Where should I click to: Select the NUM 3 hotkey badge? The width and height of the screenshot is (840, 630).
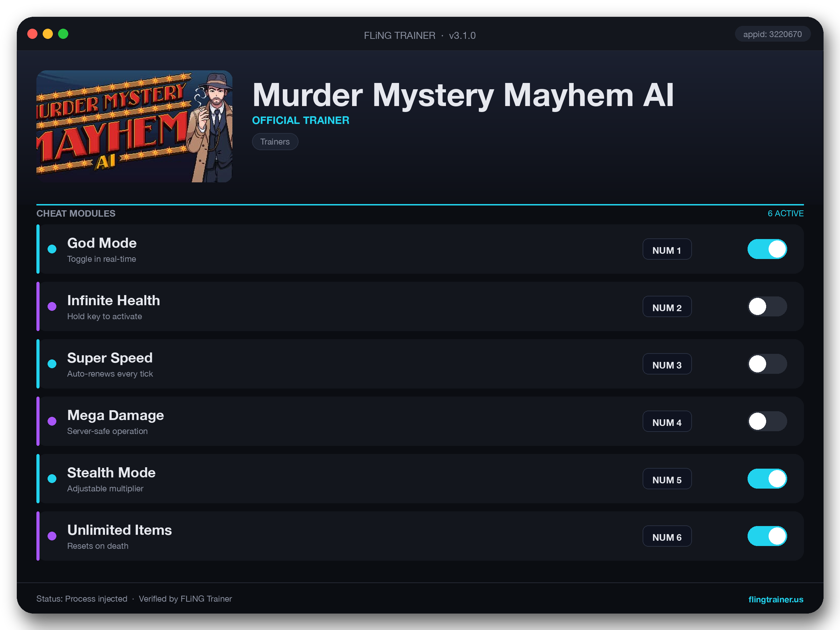[667, 364]
